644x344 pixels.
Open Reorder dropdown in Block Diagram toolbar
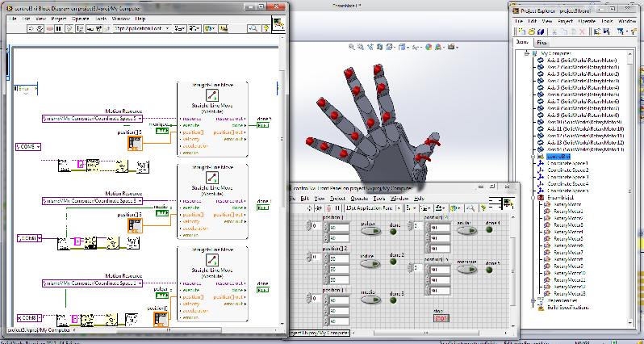(211, 28)
